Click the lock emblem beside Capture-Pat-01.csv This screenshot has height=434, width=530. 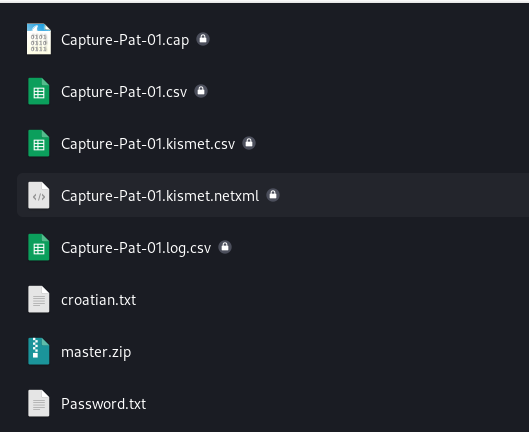pyautogui.click(x=201, y=91)
